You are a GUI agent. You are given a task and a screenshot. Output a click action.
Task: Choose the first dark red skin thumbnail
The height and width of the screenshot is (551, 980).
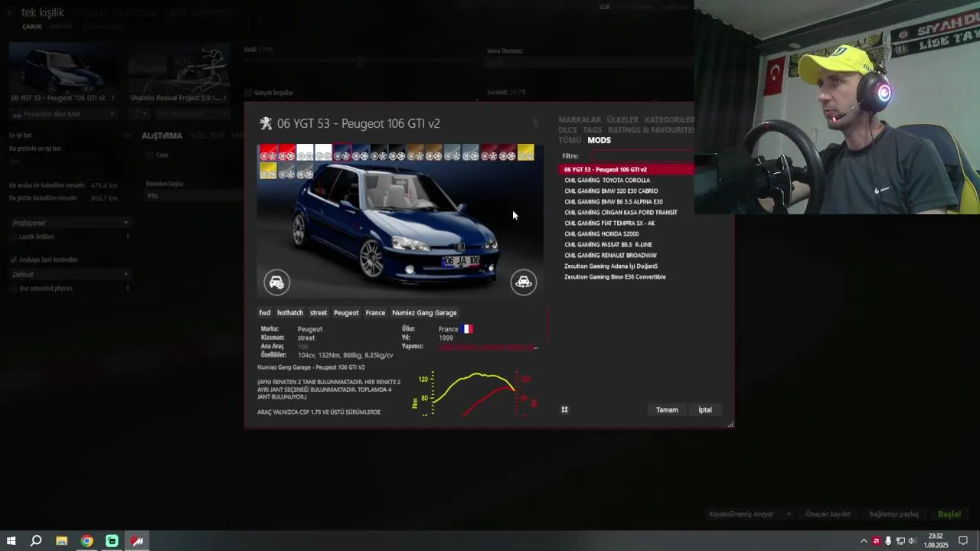[488, 152]
